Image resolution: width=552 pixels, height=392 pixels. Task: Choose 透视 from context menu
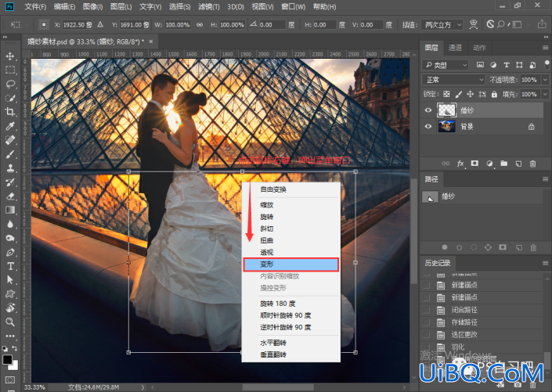(x=290, y=252)
